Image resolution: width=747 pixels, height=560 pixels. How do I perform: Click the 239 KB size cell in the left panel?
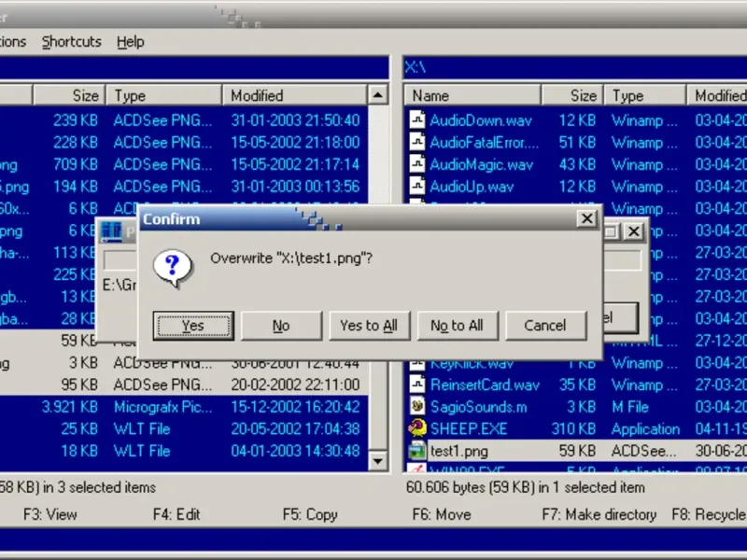76,120
